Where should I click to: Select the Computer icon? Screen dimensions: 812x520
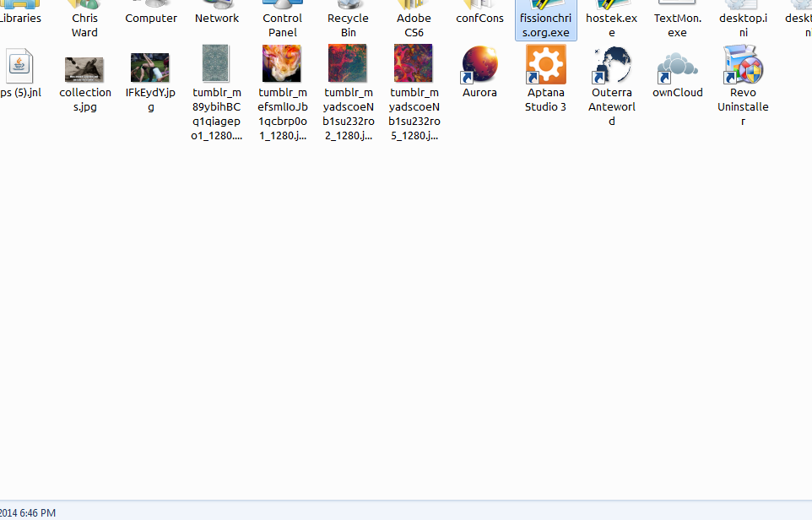tap(151, 17)
